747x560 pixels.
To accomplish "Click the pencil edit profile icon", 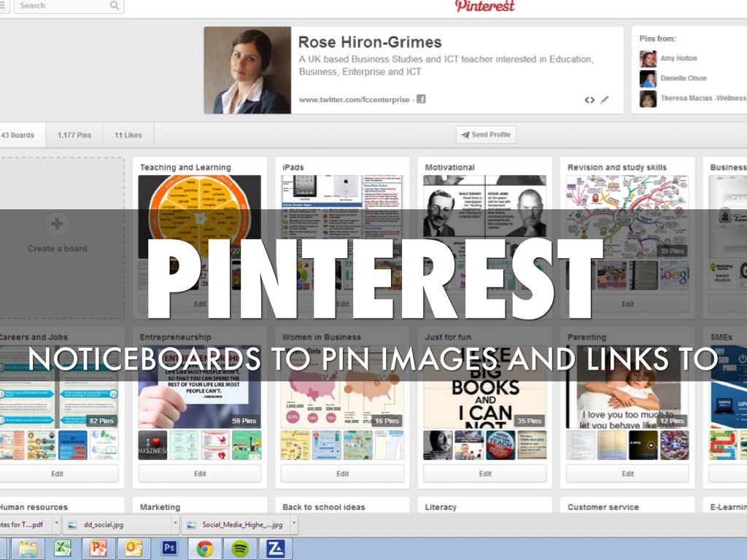I will tap(604, 100).
